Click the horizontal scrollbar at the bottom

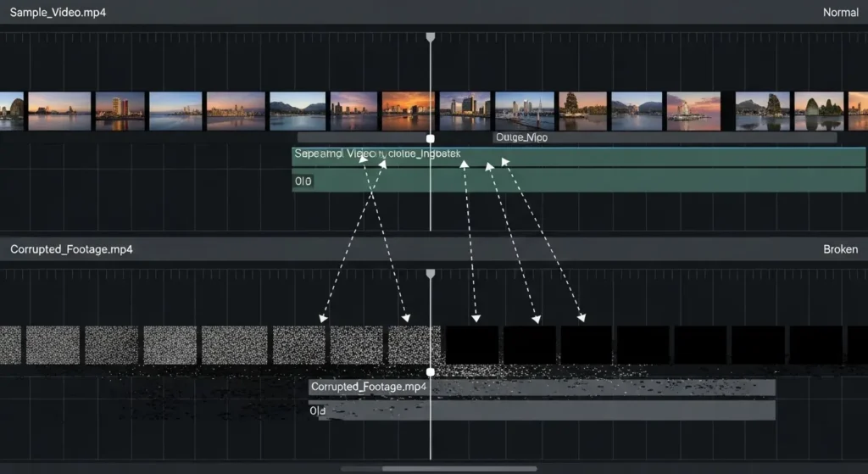click(438, 468)
